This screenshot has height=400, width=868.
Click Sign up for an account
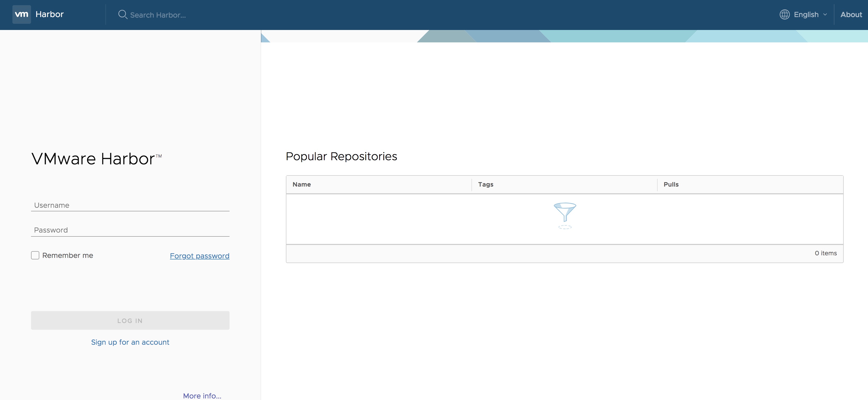tap(130, 341)
